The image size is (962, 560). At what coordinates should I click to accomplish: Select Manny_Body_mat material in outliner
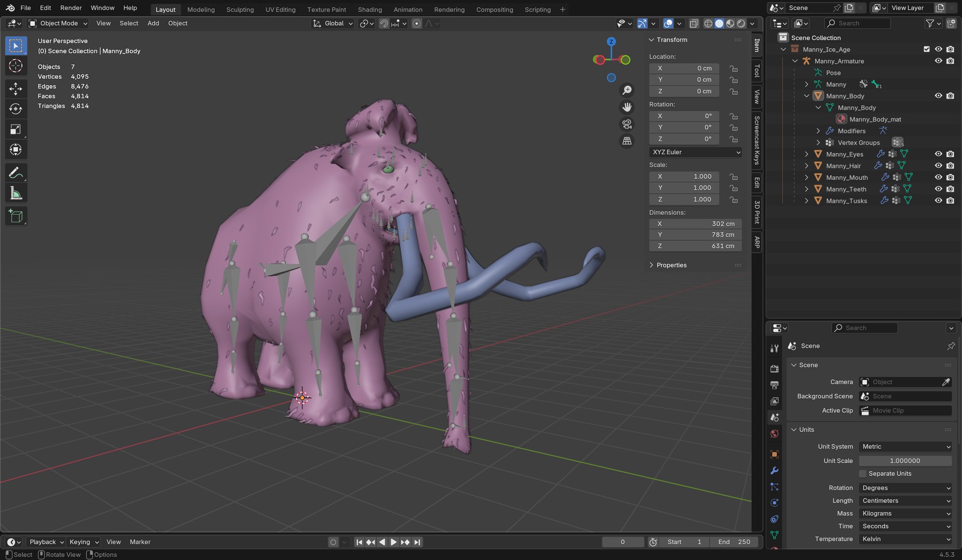(875, 119)
